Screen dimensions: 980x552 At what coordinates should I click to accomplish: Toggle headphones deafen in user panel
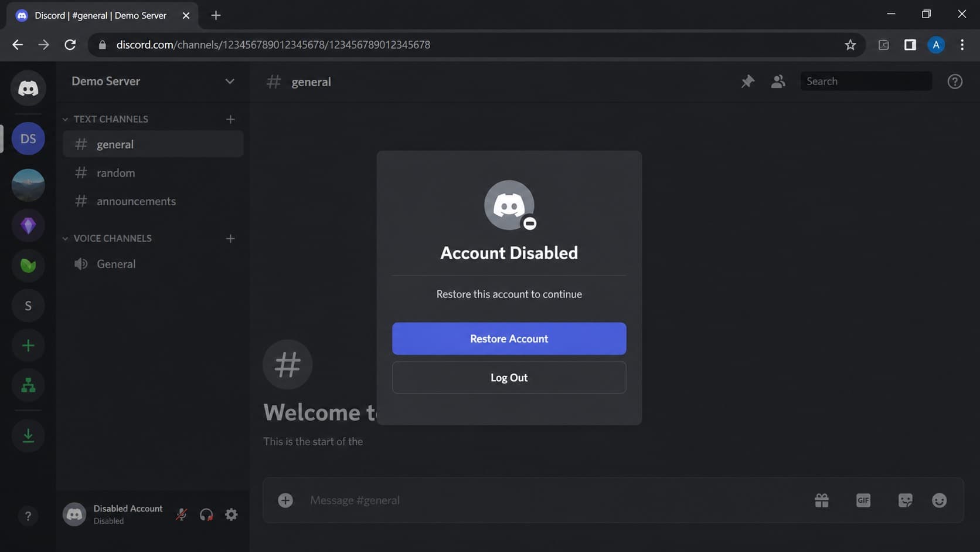206,514
